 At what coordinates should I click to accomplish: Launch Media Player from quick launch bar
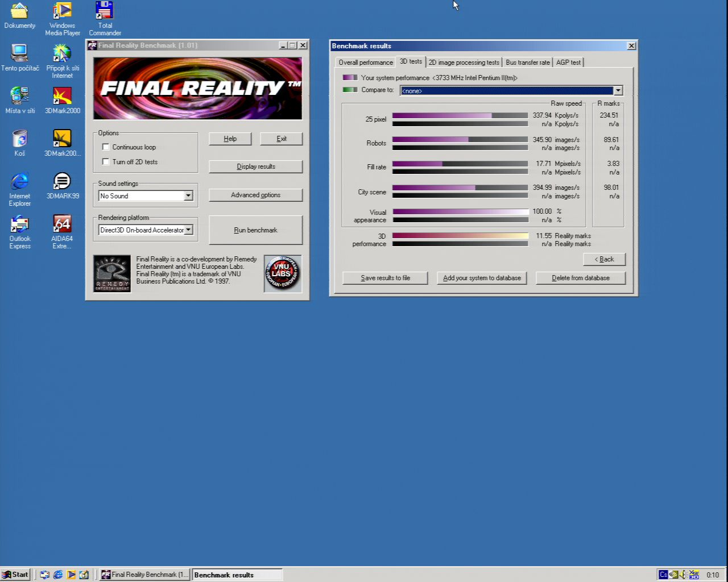[x=71, y=575]
